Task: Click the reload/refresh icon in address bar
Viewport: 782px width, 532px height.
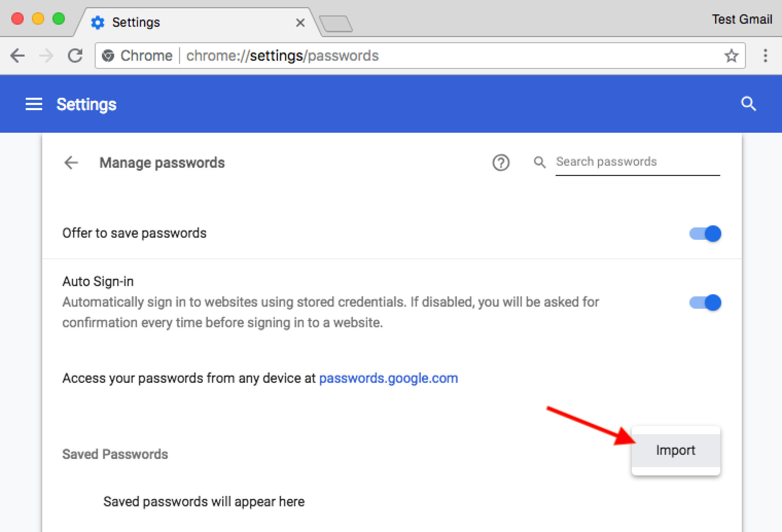Action: point(74,56)
